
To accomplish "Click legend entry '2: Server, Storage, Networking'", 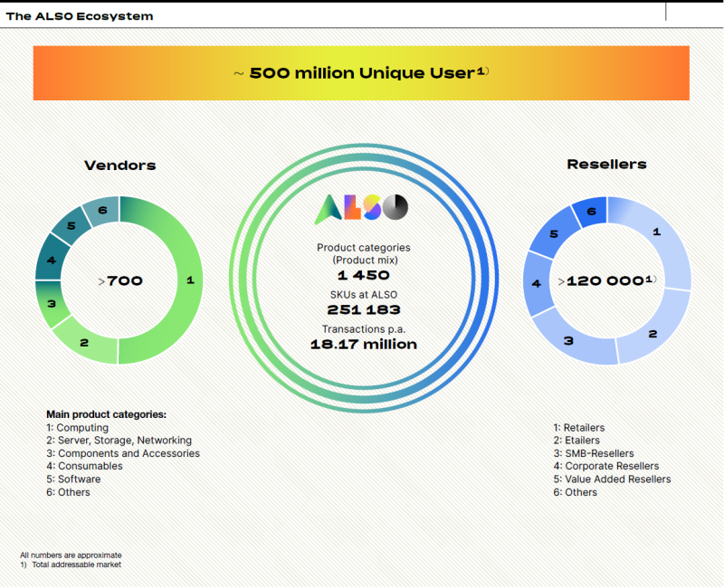I will [119, 441].
